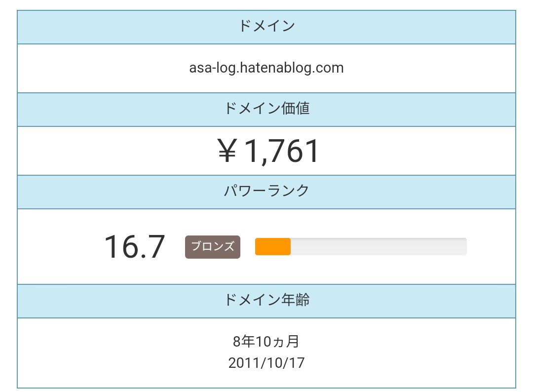The image size is (533, 392).
Task: Click the ドメイン年齢 header row
Action: [266, 301]
